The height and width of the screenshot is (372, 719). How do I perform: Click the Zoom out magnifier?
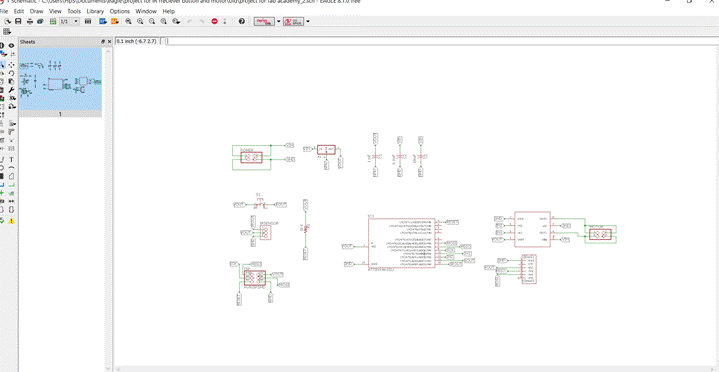pyautogui.click(x=152, y=21)
